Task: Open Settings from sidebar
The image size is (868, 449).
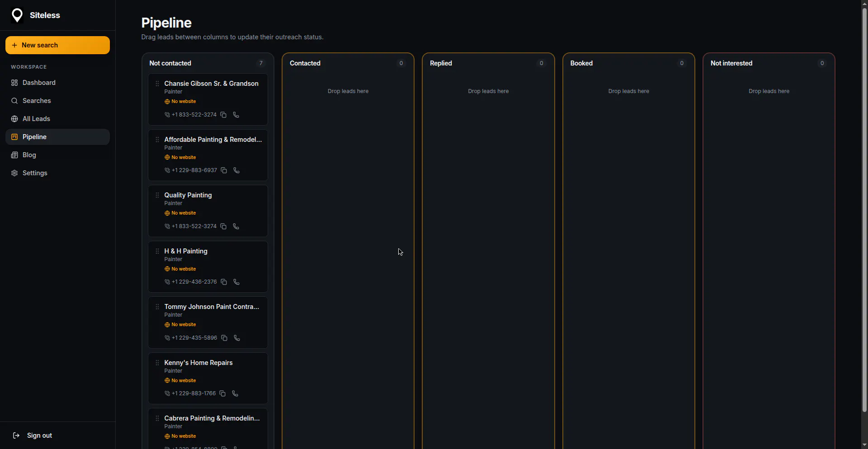Action: (x=57, y=173)
